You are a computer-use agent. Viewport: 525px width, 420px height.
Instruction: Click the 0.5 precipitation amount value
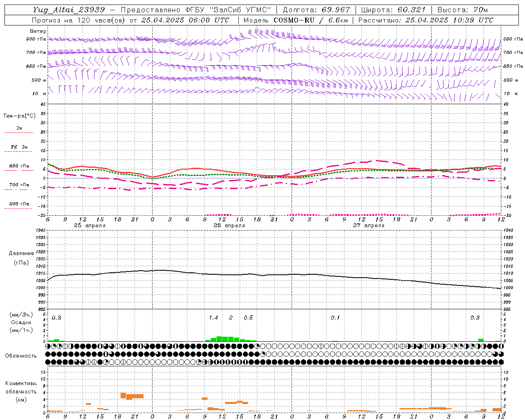click(x=248, y=318)
